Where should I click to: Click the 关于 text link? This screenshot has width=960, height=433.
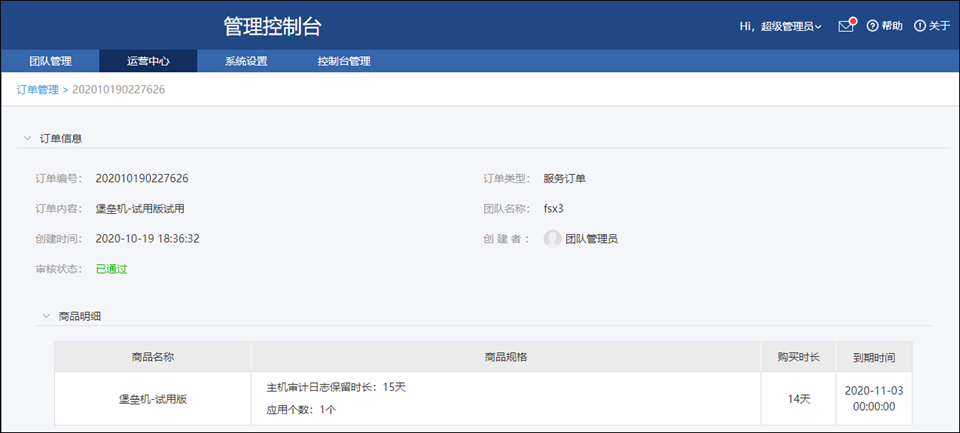coord(939,26)
